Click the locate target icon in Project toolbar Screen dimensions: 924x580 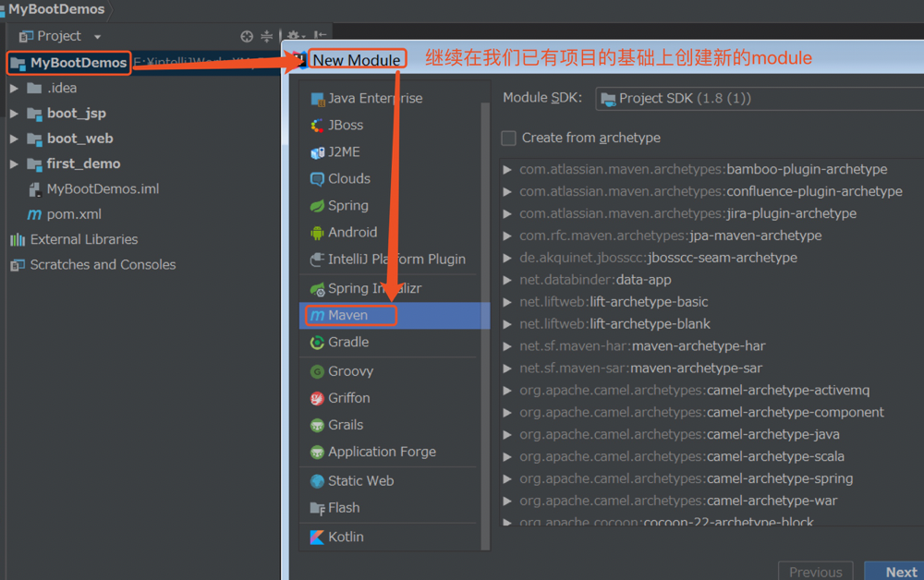247,37
